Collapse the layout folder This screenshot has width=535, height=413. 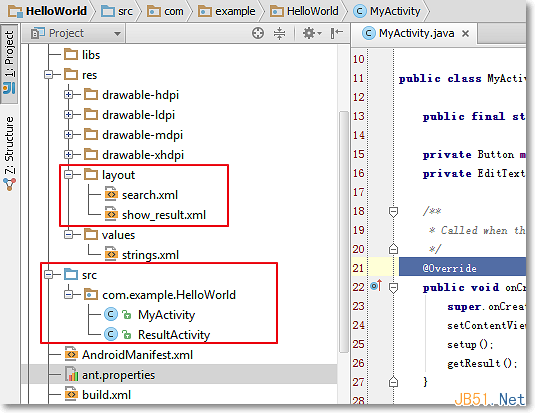pos(69,175)
